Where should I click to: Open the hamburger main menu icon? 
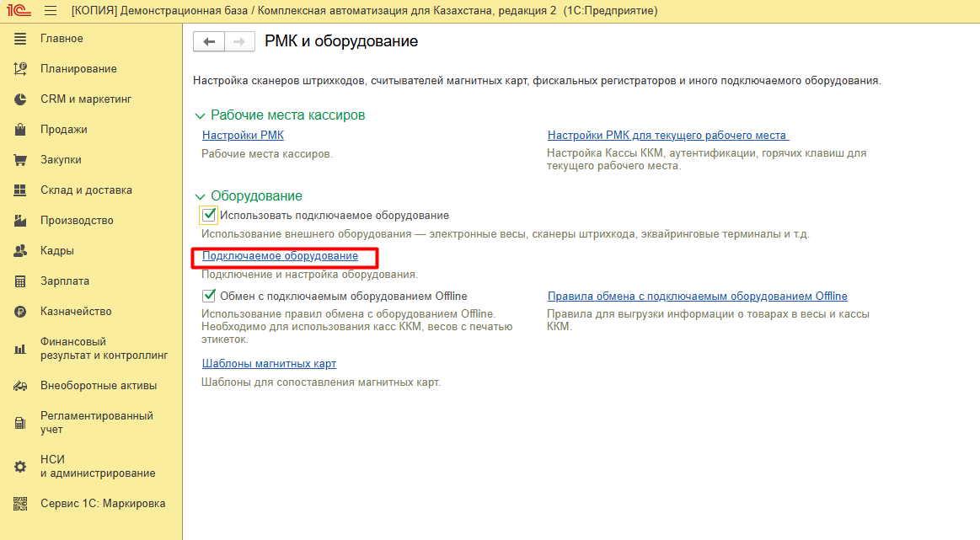tap(51, 11)
